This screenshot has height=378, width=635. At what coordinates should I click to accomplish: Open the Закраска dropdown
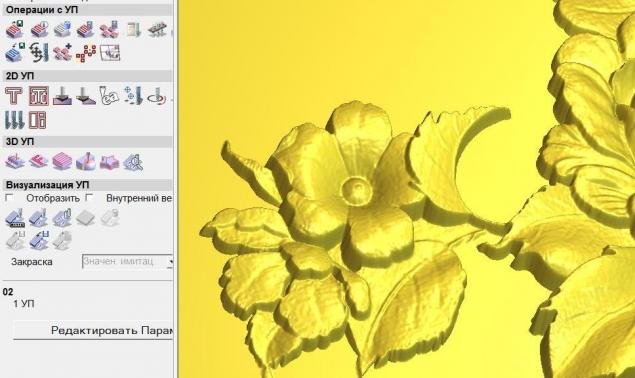[127, 261]
